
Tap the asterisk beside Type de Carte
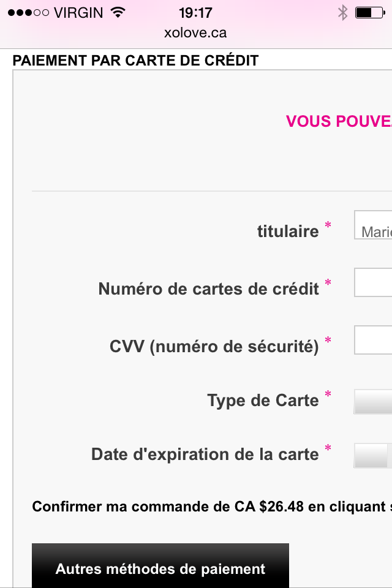tap(328, 395)
